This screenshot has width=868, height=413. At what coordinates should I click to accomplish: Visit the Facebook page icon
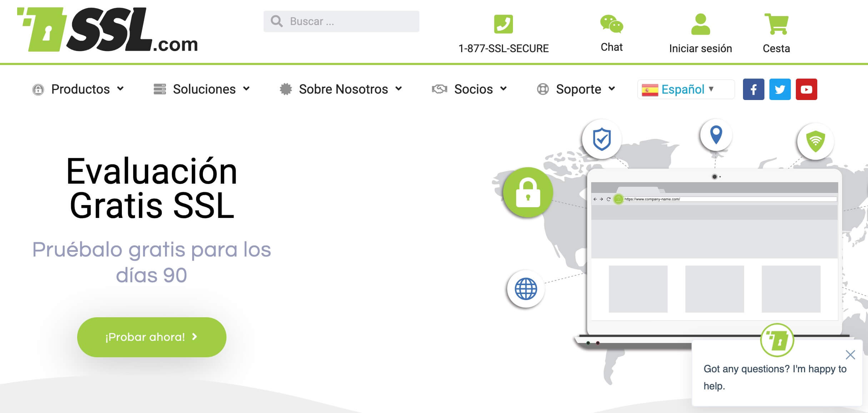pyautogui.click(x=753, y=89)
